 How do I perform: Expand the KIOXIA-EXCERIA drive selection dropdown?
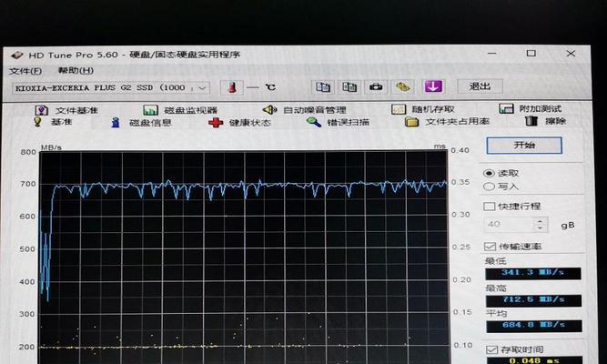tap(202, 87)
